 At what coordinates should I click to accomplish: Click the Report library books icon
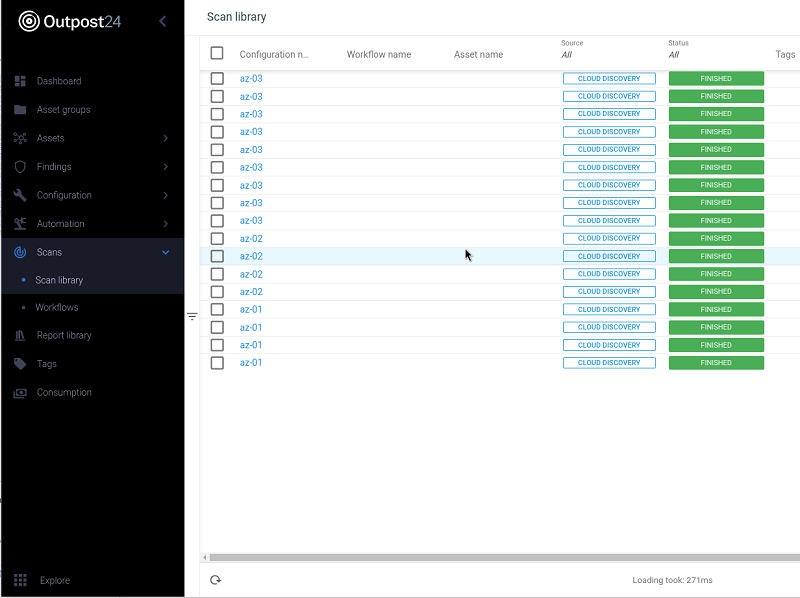pyautogui.click(x=20, y=335)
